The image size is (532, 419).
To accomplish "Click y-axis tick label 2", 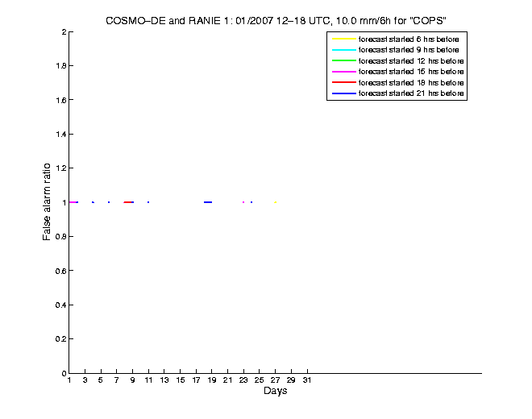I will pyautogui.click(x=63, y=32).
